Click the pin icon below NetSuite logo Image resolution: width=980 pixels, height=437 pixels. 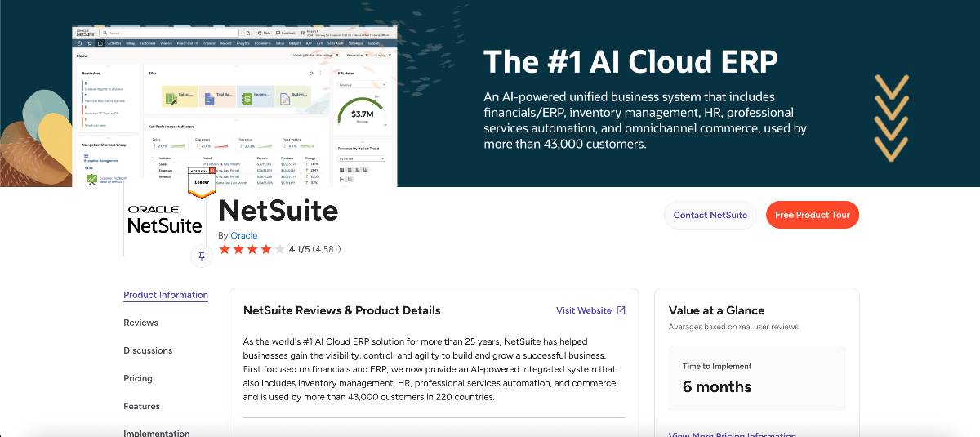pos(202,256)
